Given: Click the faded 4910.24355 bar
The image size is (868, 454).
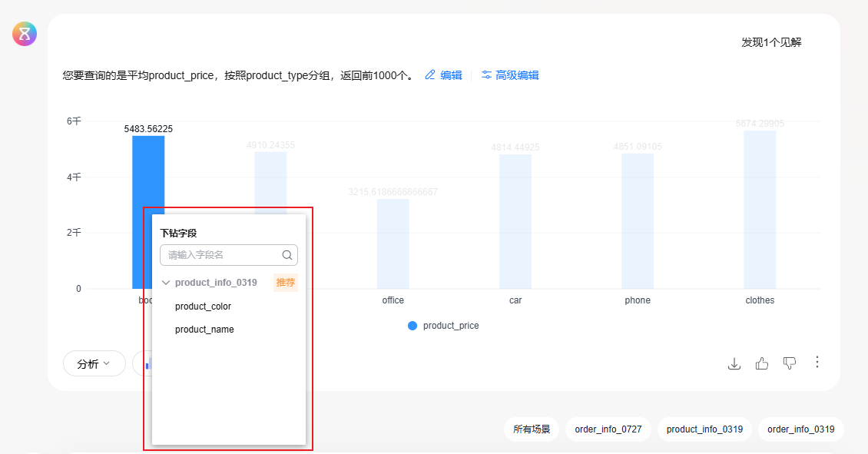Looking at the screenshot, I should coord(270,183).
